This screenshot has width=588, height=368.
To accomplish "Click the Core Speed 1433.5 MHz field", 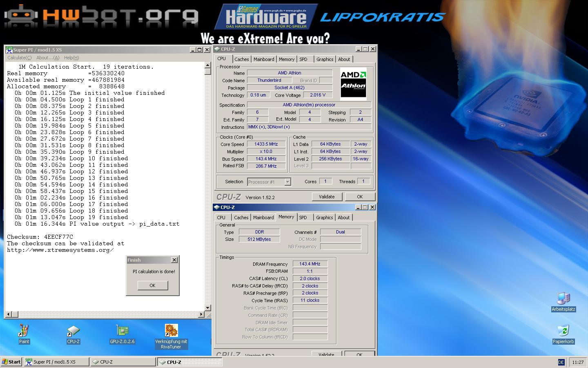I will pyautogui.click(x=266, y=144).
